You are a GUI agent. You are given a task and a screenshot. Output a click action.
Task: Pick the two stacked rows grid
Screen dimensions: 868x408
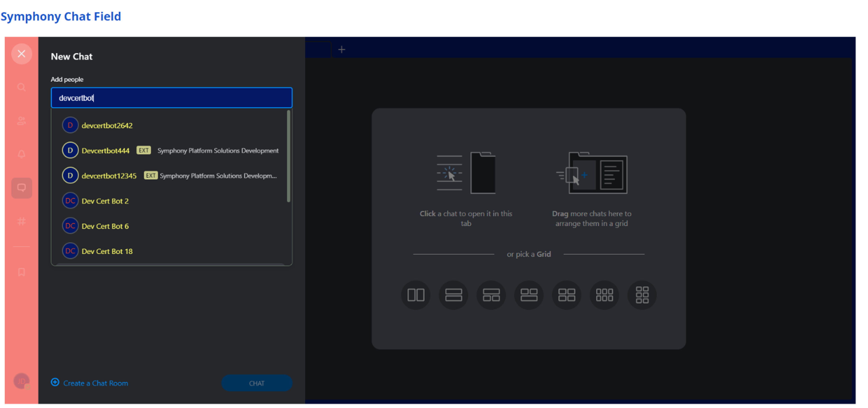tap(453, 295)
